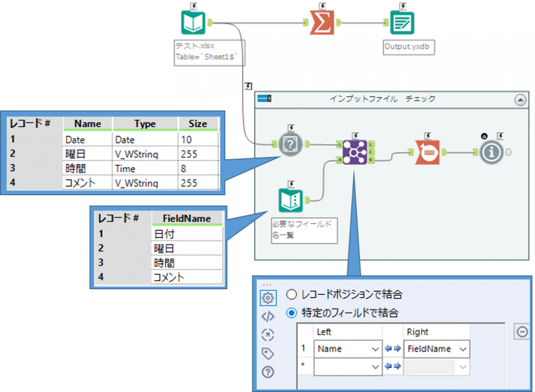
Task: Toggle the container enable switch in header
Action: point(264,99)
